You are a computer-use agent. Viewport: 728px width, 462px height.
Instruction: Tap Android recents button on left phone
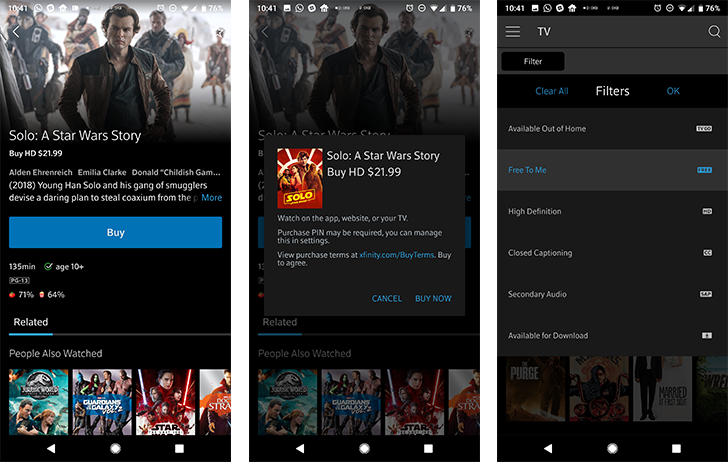[x=179, y=448]
